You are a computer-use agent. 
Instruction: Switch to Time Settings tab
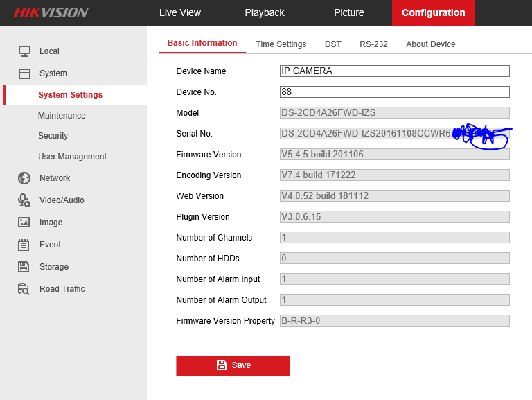(x=281, y=44)
